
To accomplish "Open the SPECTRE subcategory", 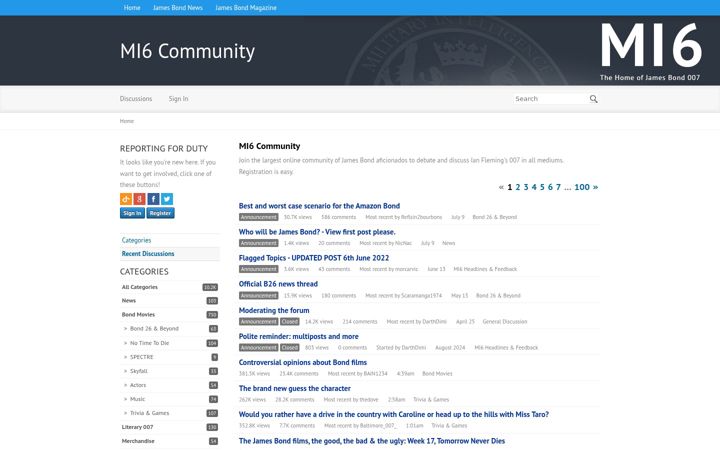I will [141, 357].
